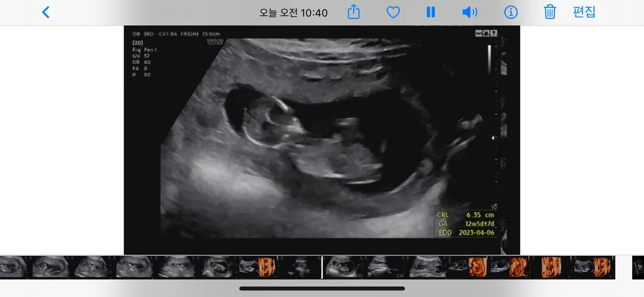The image size is (644, 297).
Task: Go back using the blue chevron arrow
Action: [45, 13]
